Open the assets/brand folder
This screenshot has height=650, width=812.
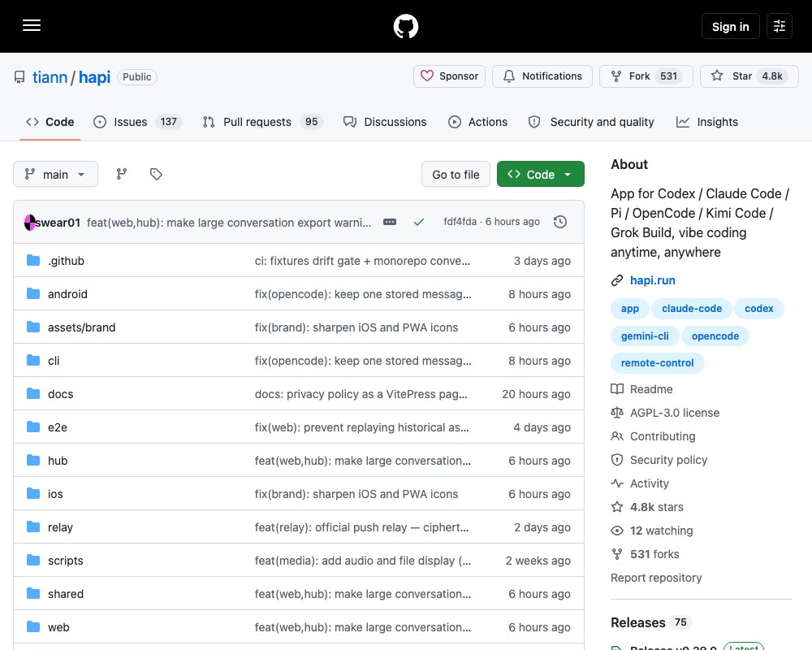click(81, 327)
